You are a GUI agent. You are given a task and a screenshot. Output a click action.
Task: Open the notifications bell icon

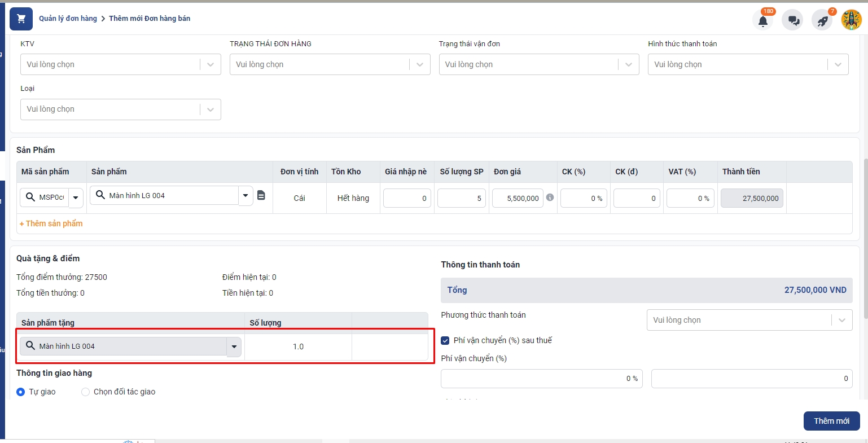tap(762, 20)
